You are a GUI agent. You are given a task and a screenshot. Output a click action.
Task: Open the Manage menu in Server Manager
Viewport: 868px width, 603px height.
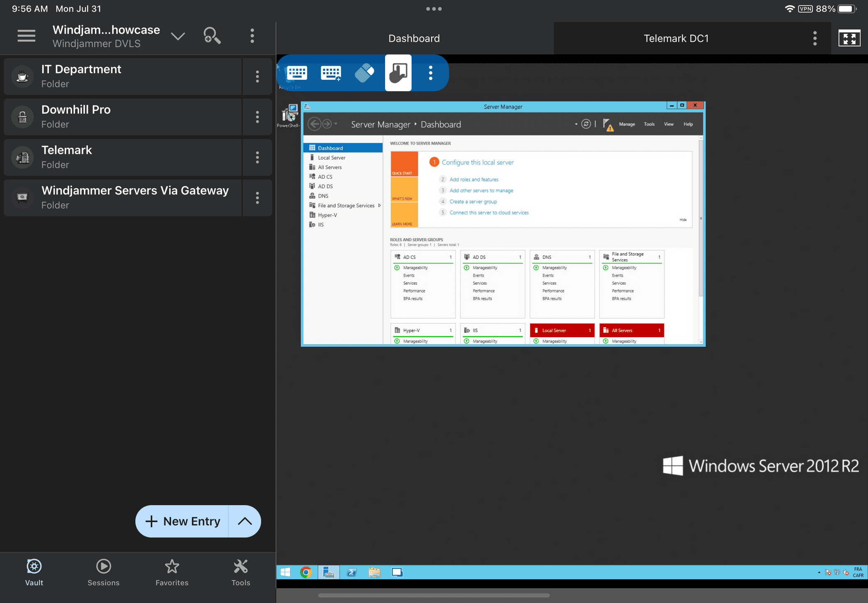627,124
